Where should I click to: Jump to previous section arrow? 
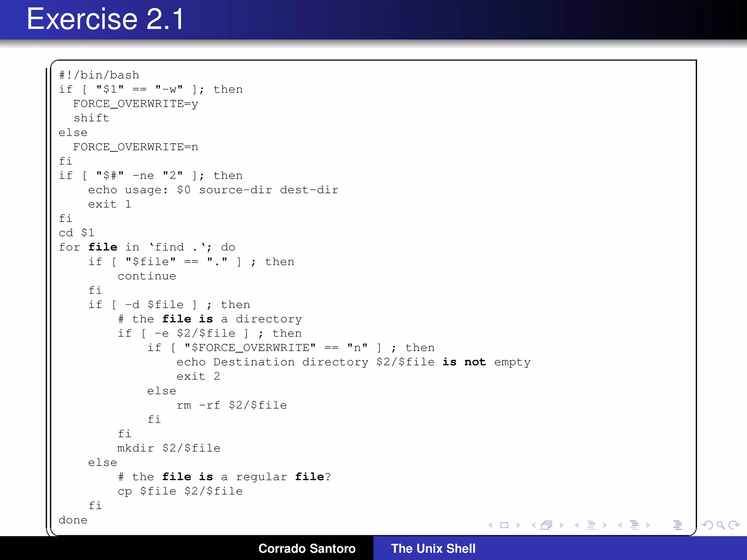[x=620, y=525]
